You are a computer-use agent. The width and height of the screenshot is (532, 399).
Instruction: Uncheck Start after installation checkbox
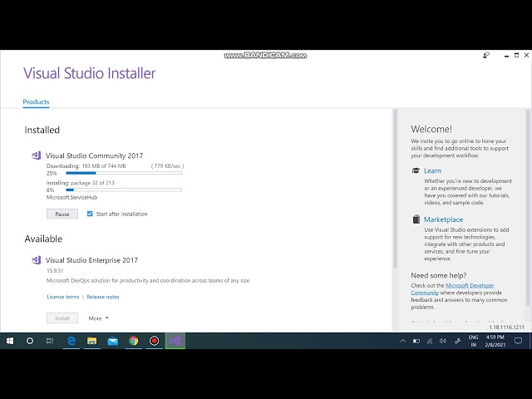point(90,214)
